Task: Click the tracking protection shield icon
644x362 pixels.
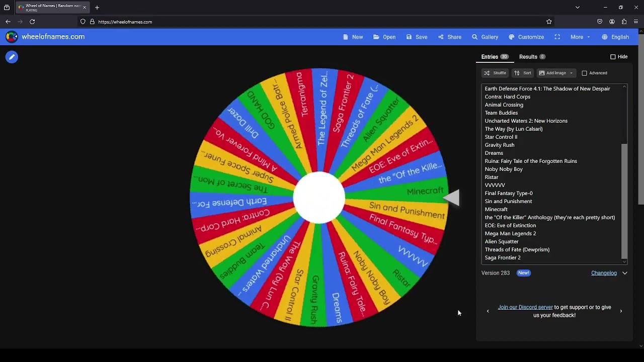Action: [83, 22]
